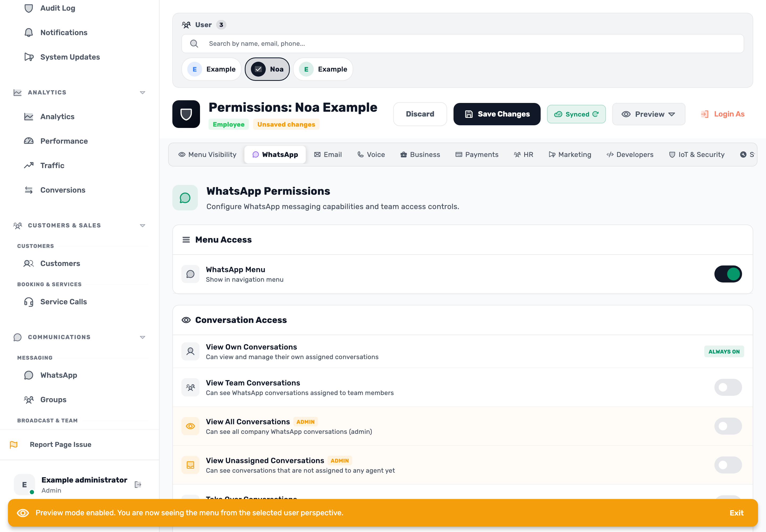Click the System Updates megaphone icon
Image resolution: width=766 pixels, height=532 pixels.
click(x=29, y=57)
